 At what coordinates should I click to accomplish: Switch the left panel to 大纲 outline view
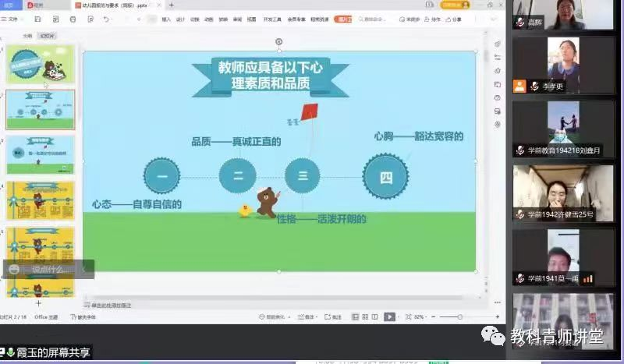pyautogui.click(x=27, y=36)
